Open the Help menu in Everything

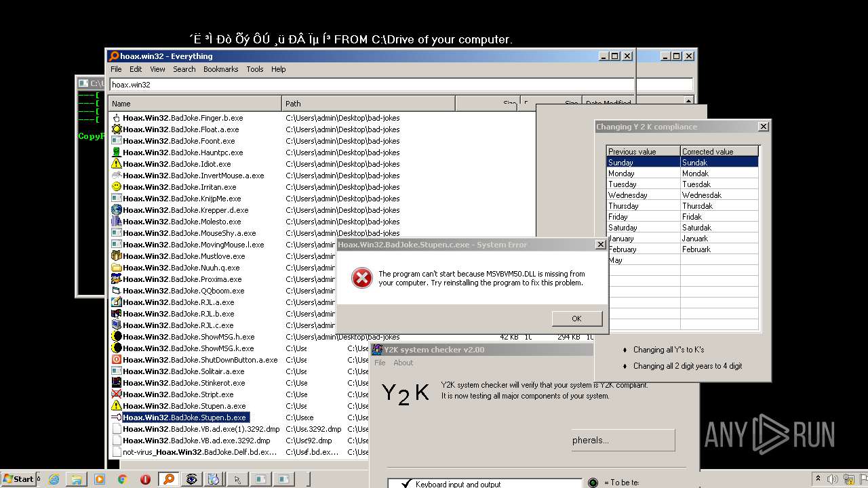(278, 69)
